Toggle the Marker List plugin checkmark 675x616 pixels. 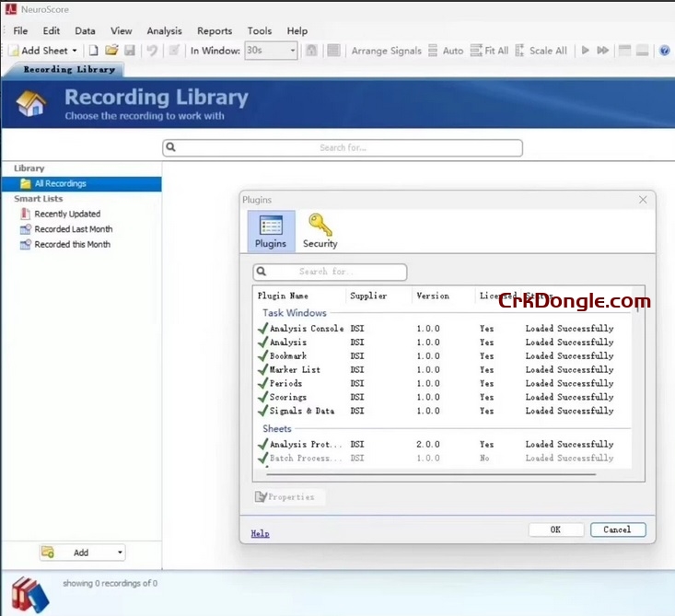[x=262, y=369]
